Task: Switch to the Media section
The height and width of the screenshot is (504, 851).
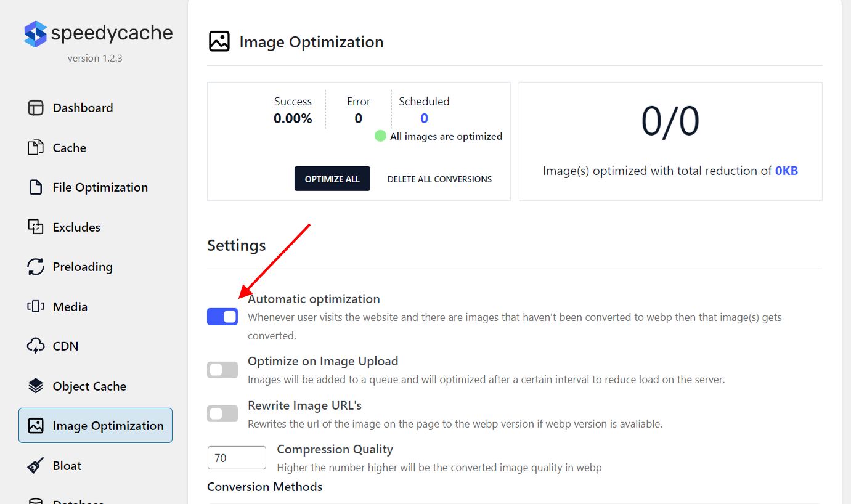Action: tap(96, 306)
